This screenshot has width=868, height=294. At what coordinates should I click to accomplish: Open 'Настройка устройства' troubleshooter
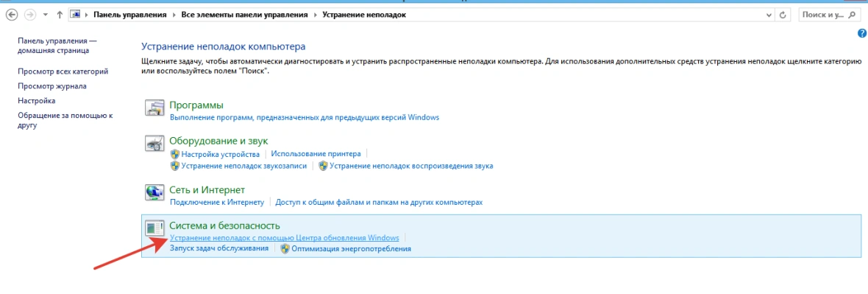point(221,154)
